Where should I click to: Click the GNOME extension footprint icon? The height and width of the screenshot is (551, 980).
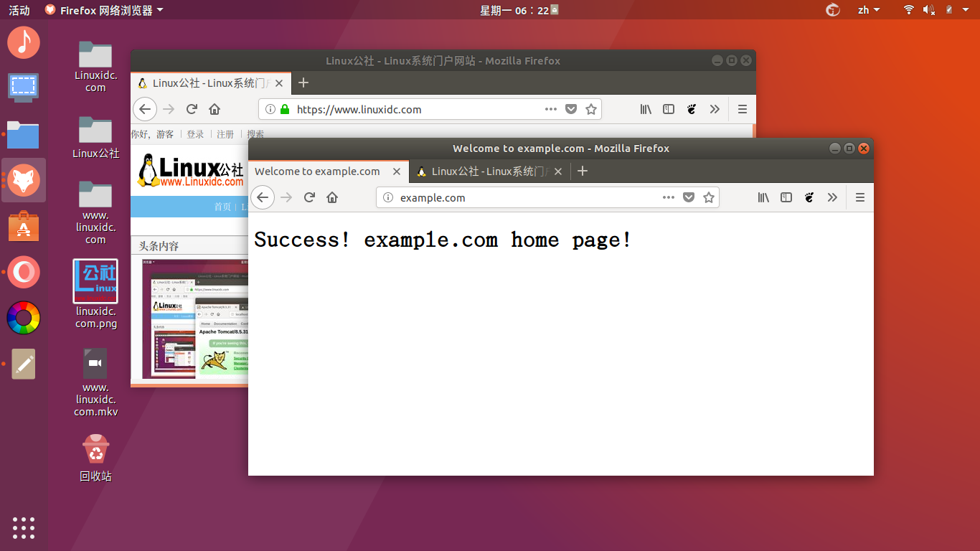tap(809, 197)
